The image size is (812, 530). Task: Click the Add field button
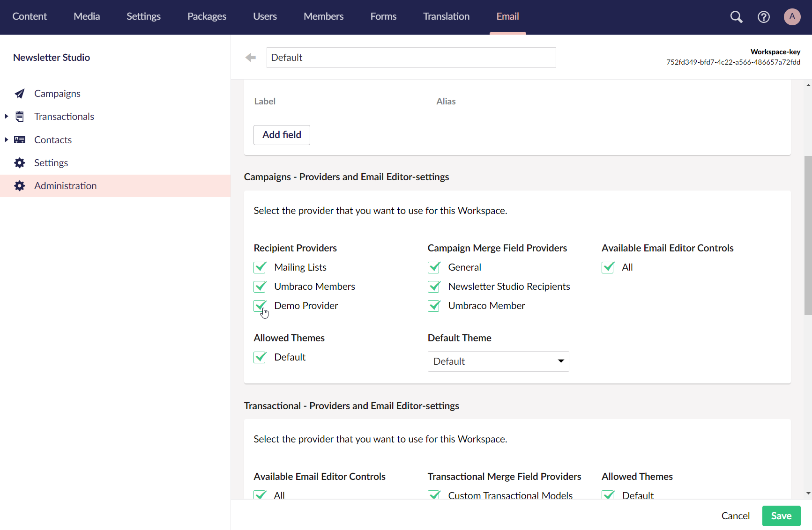pyautogui.click(x=282, y=135)
